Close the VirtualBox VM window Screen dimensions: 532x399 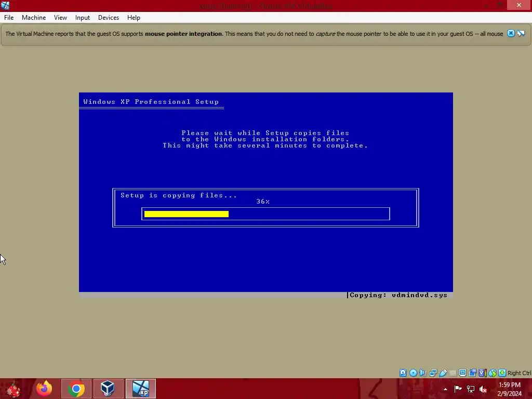[x=519, y=5]
